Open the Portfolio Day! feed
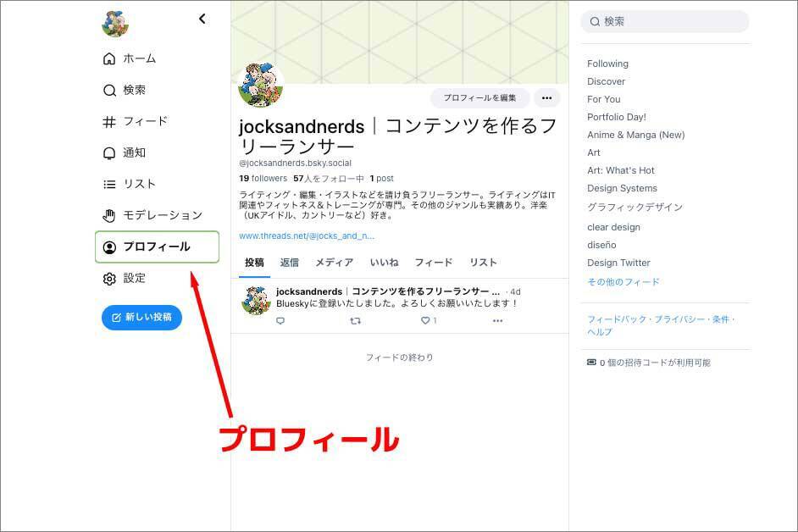 tap(617, 117)
